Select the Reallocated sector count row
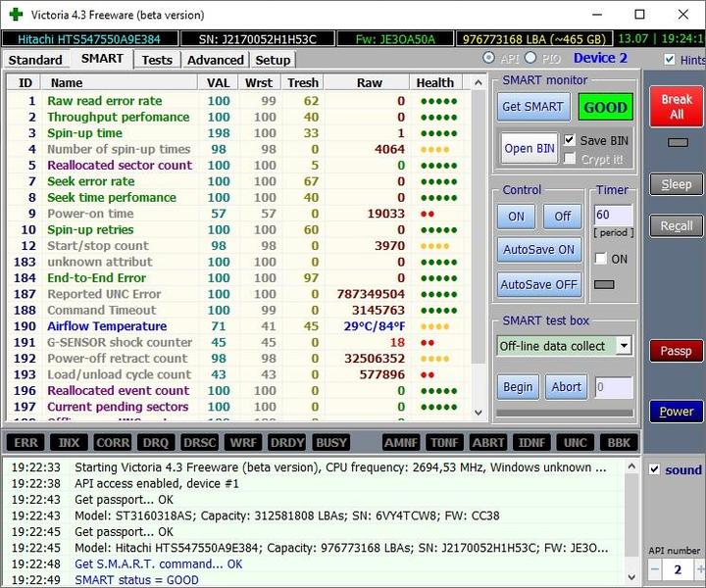Image resolution: width=706 pixels, height=588 pixels. click(120, 166)
